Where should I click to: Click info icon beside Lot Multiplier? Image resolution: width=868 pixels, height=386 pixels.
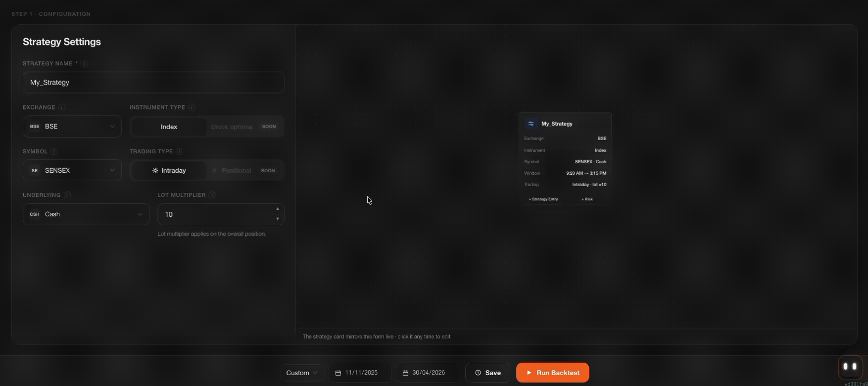(212, 195)
